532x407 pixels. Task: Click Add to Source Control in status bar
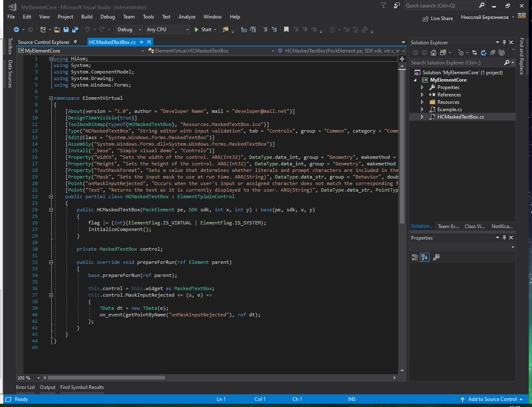coord(492,399)
